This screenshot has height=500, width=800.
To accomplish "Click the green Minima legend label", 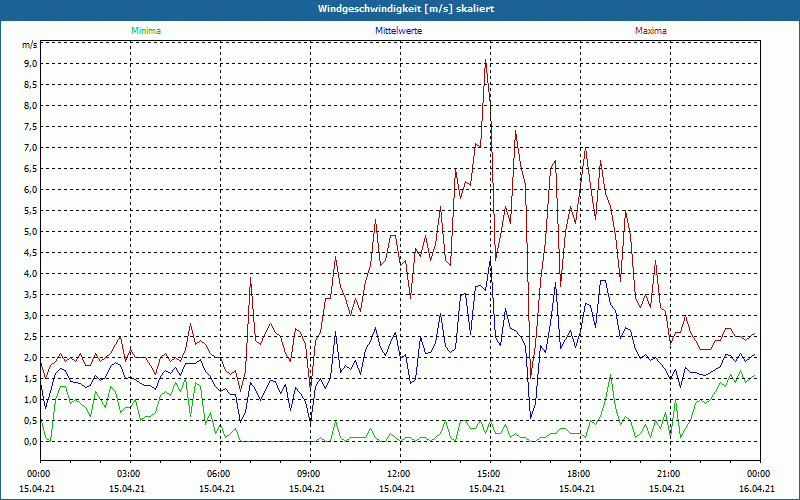I will (145, 31).
